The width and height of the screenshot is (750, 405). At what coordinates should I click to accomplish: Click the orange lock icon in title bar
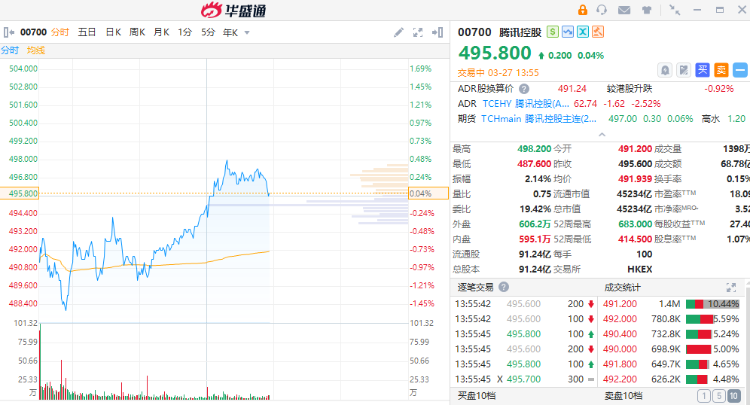pyautogui.click(x=582, y=10)
